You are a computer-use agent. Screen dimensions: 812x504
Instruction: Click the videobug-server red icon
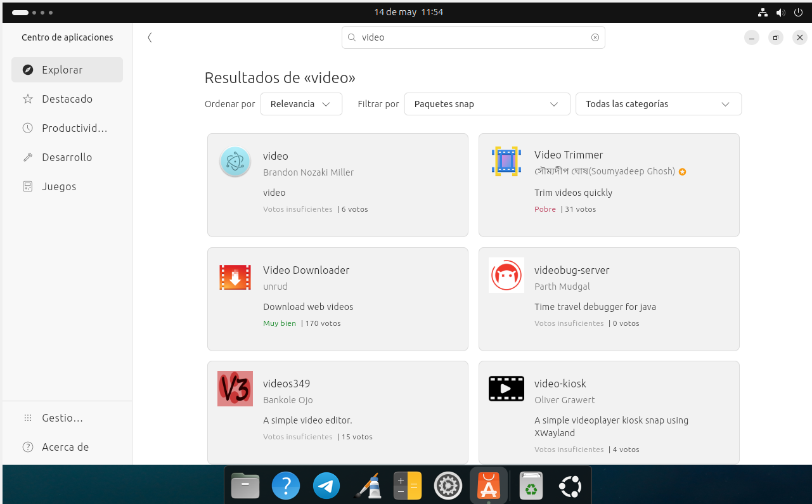click(506, 275)
